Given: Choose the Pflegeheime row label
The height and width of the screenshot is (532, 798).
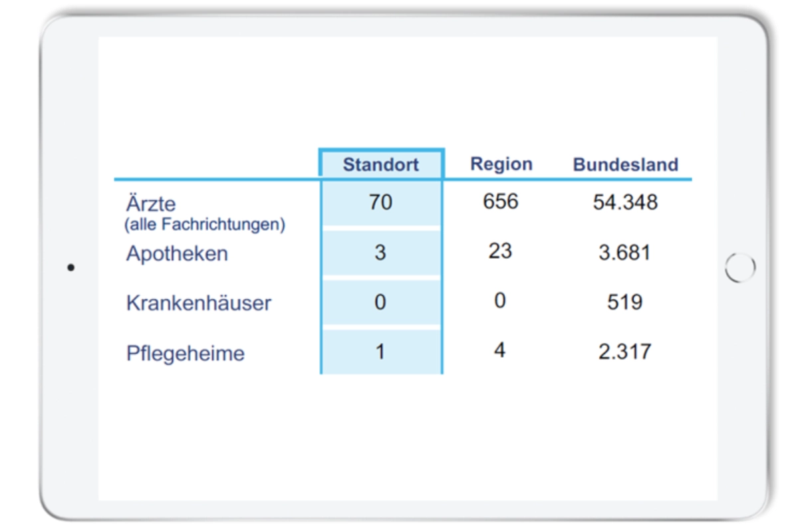Looking at the screenshot, I should [185, 353].
